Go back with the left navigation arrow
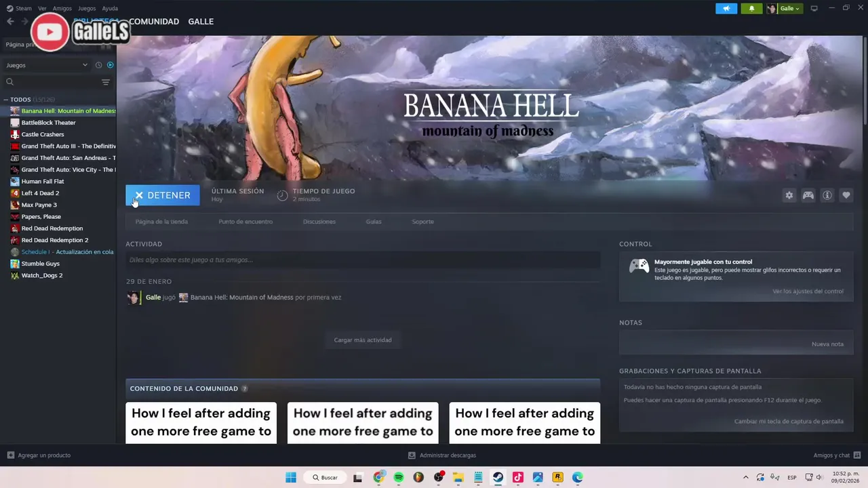 (10, 22)
